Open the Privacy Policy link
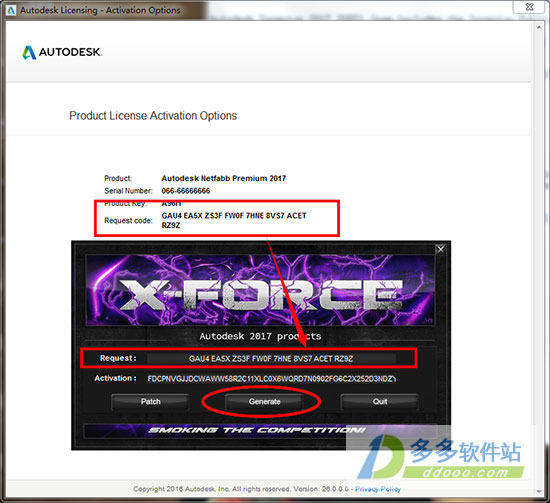The image size is (550, 503). tap(378, 489)
